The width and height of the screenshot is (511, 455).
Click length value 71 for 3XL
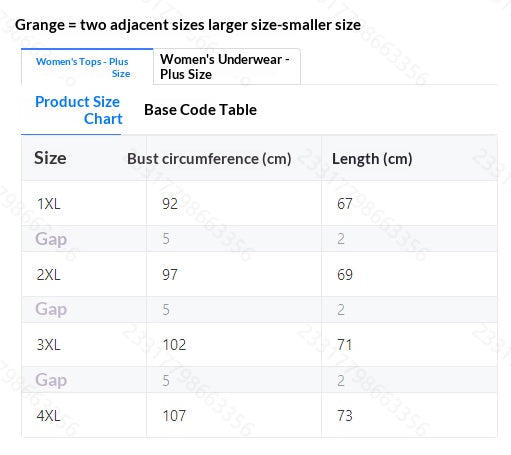point(345,345)
